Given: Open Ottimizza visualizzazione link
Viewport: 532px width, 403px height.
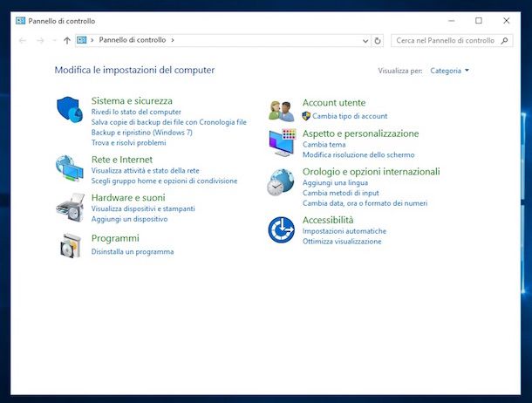Looking at the screenshot, I should [342, 242].
